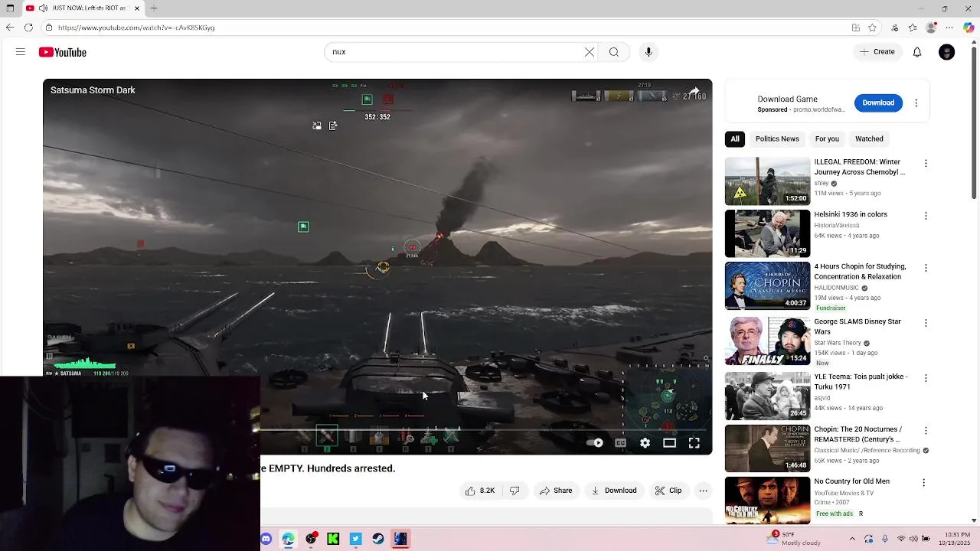Screen dimensions: 980x551
Task: Open menu for ILLEGAL FREEDOM video
Action: 926,164
